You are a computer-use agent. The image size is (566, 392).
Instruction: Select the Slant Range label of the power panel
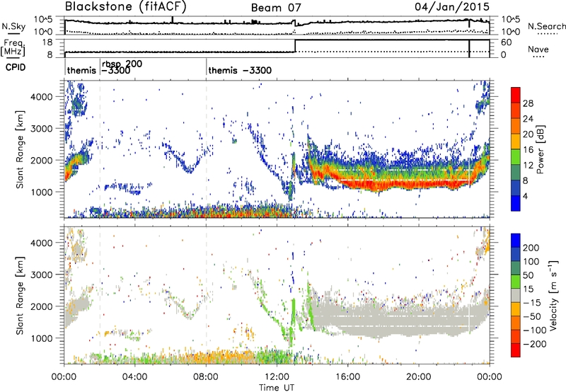tap(20, 149)
